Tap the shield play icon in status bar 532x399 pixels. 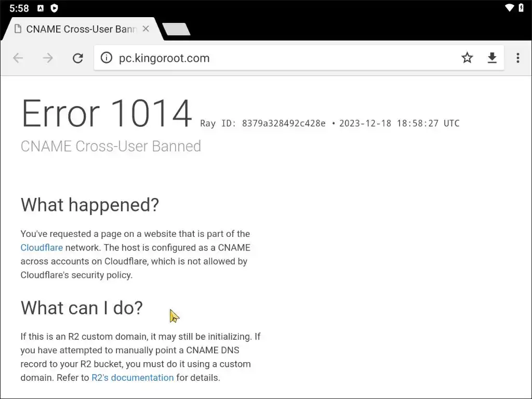point(54,8)
